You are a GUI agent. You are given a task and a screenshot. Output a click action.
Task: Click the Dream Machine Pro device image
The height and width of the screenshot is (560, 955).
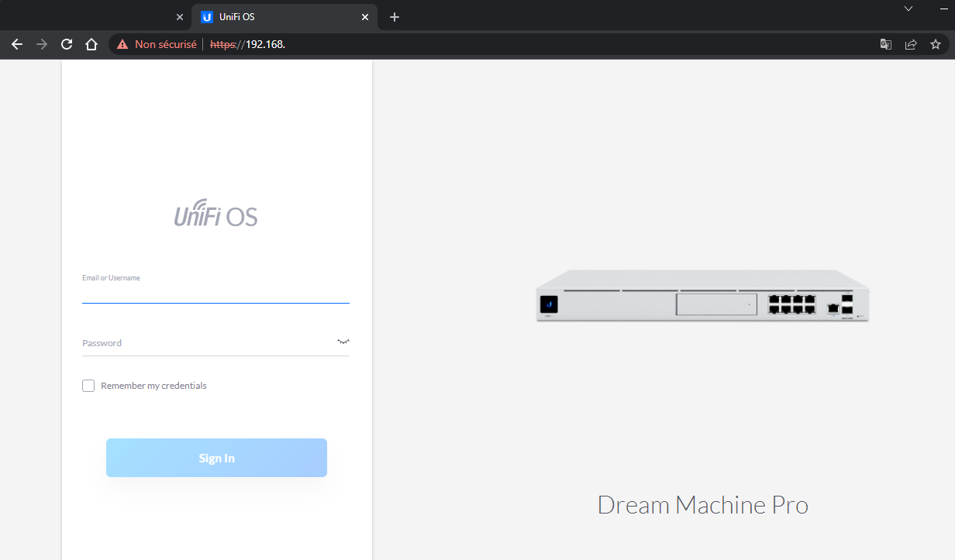(702, 297)
